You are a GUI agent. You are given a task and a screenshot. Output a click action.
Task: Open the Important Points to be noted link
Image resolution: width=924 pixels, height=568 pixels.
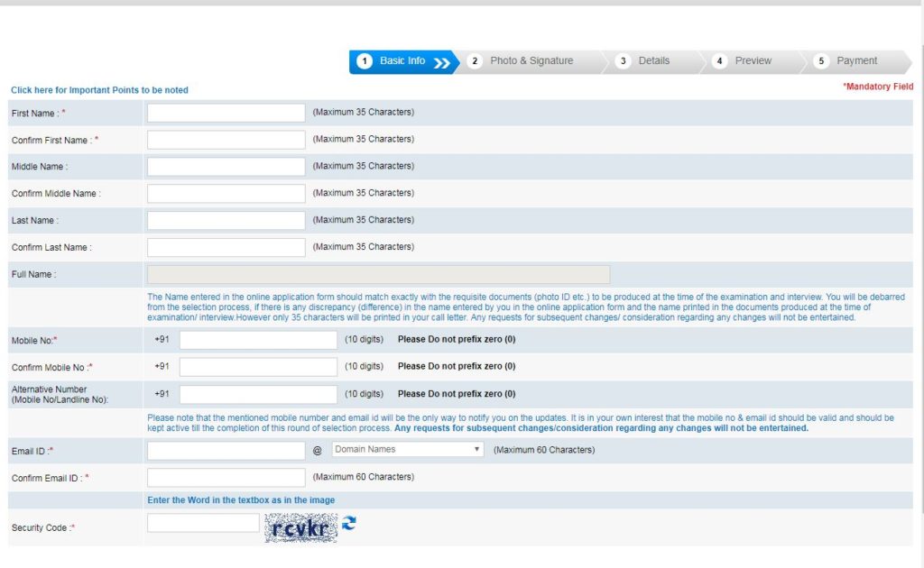click(x=99, y=90)
